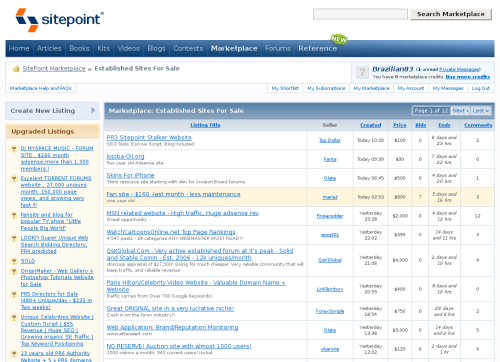View seller LinkTerritory's profile

[x=330, y=289]
